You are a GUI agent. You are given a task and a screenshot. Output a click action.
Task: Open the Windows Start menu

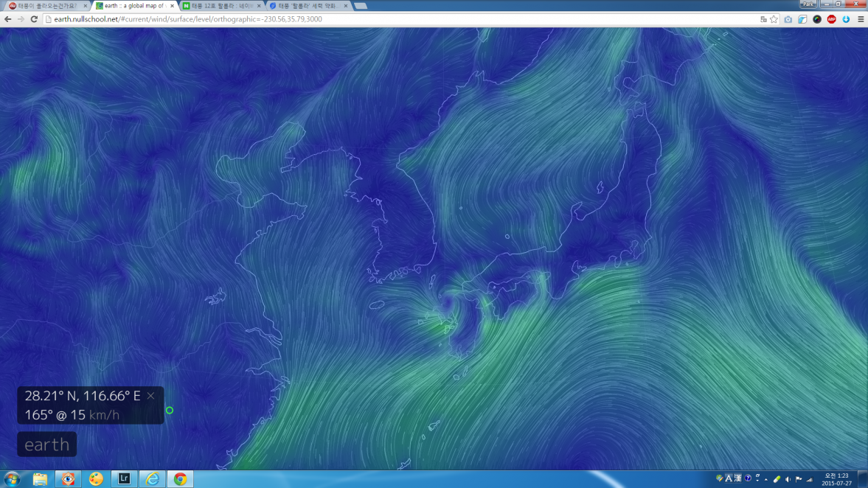[x=12, y=479]
